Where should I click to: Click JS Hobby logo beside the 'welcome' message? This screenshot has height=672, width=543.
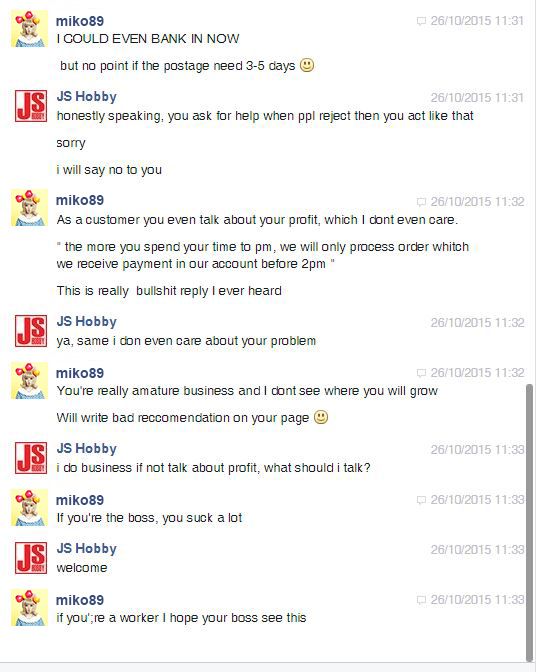[x=31, y=557]
